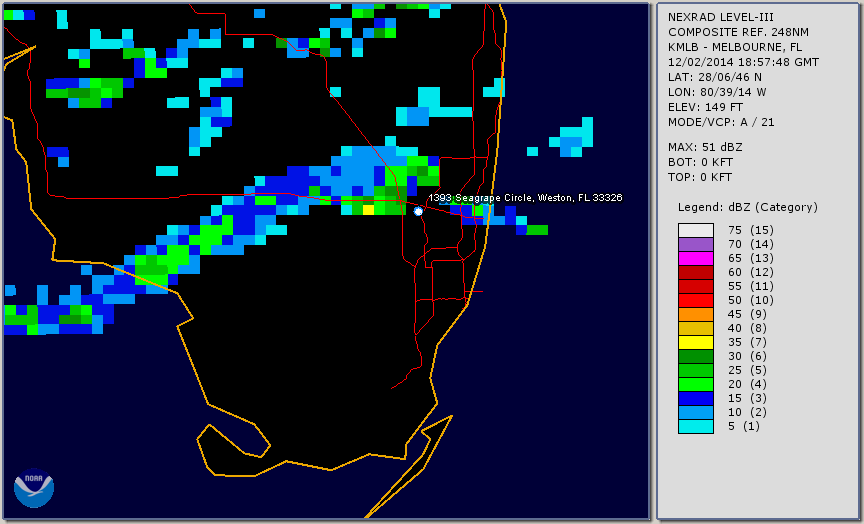The image size is (864, 524).
Task: Select the 35 dBZ yellow legend swatch
Action: click(695, 342)
